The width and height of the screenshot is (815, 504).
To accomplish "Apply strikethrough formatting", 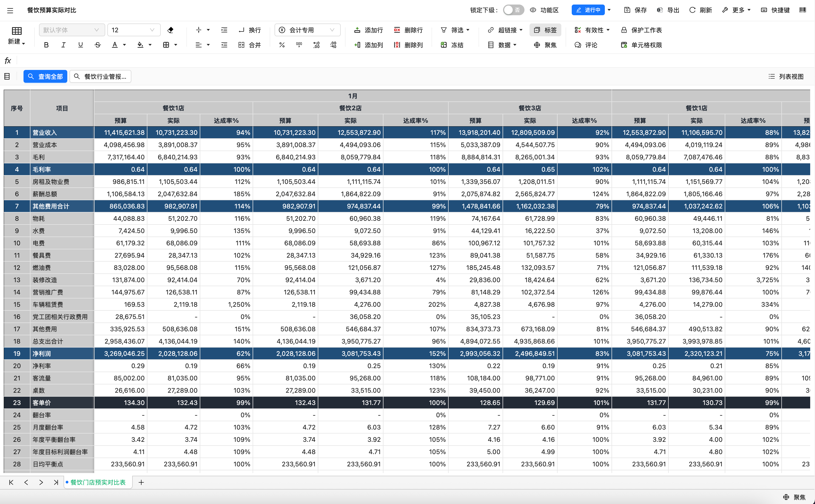I will 97,45.
